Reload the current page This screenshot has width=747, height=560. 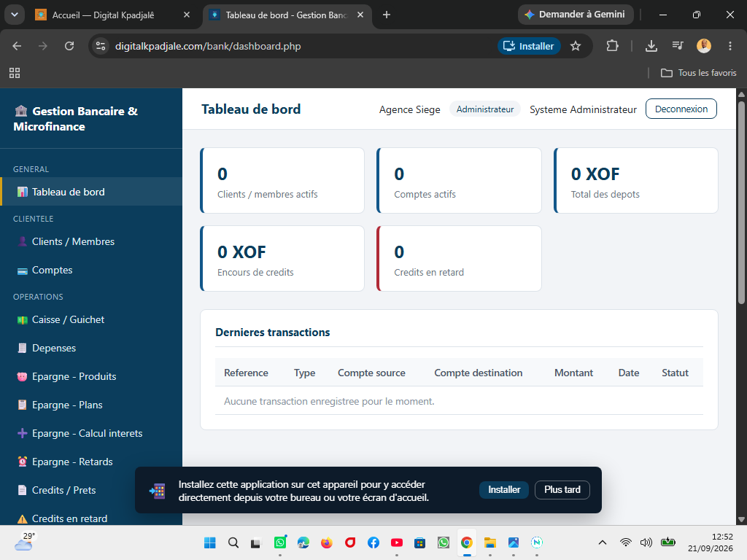pos(69,46)
